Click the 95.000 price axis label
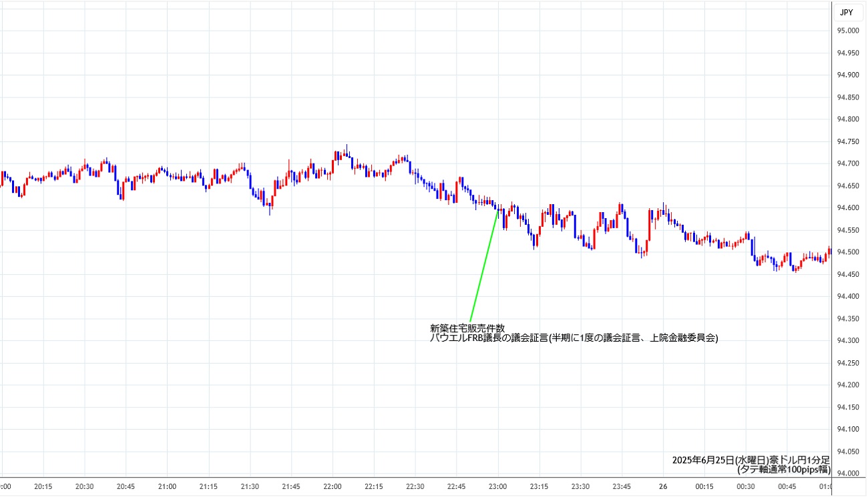The height and width of the screenshot is (497, 868). (849, 31)
